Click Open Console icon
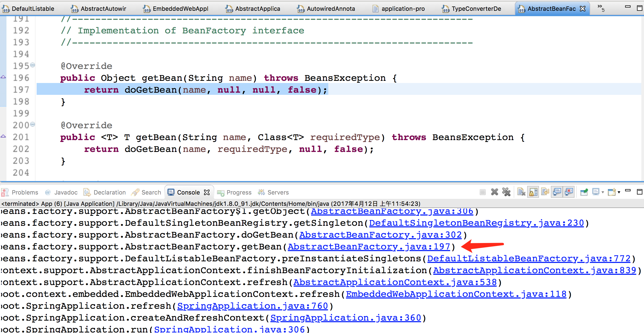Screen dimensions: 644x333 pyautogui.click(x=612, y=192)
